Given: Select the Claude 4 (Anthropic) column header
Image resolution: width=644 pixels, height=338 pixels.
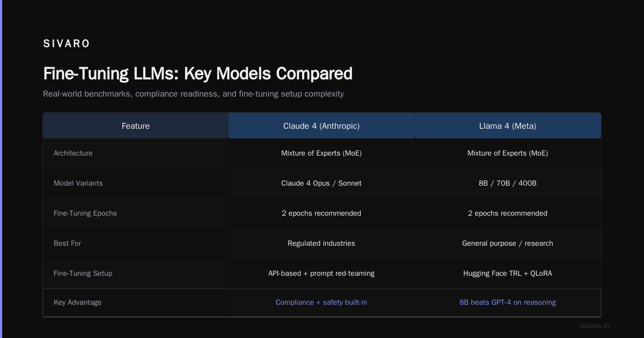Looking at the screenshot, I should (321, 126).
